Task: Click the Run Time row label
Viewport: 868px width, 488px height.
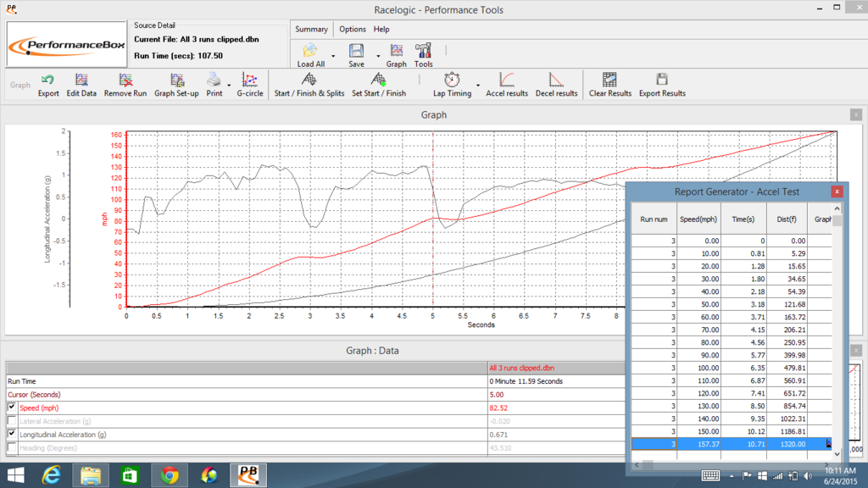Action: (x=21, y=381)
